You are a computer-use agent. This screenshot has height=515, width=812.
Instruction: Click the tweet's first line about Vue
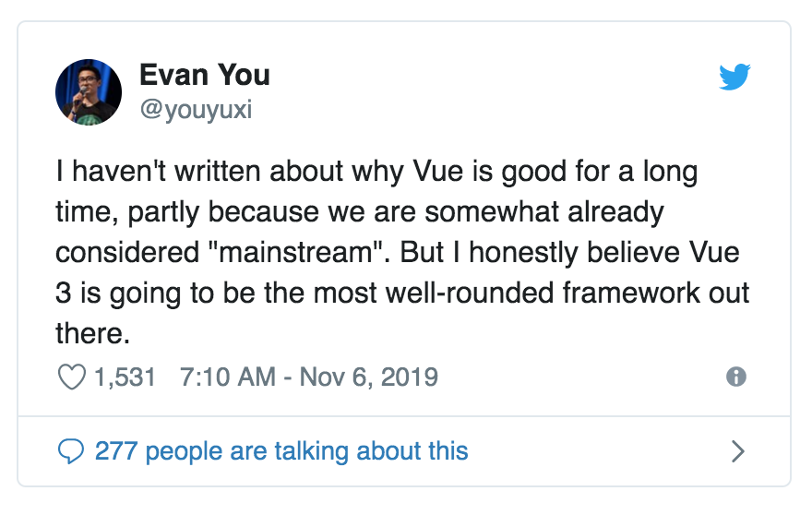(376, 173)
